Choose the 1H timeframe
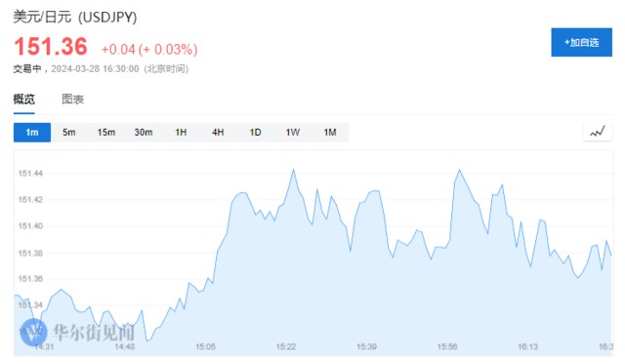This screenshot has width=625, height=364. (x=181, y=132)
